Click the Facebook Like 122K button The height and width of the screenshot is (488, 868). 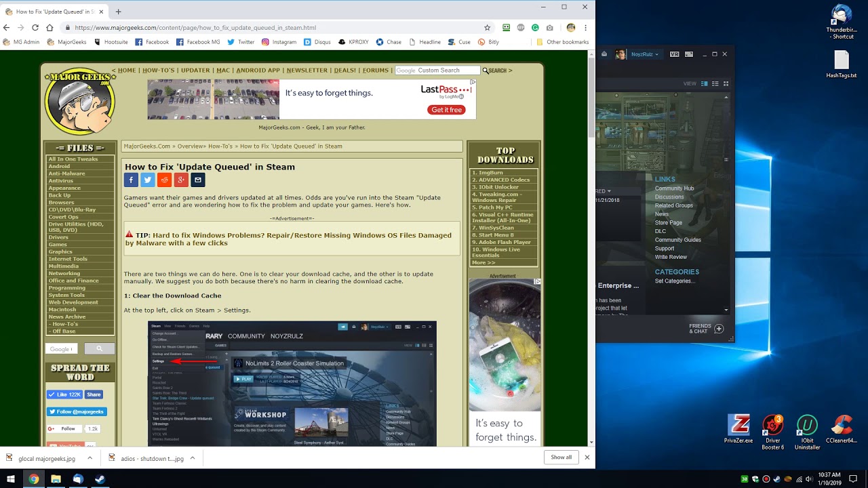tap(65, 394)
